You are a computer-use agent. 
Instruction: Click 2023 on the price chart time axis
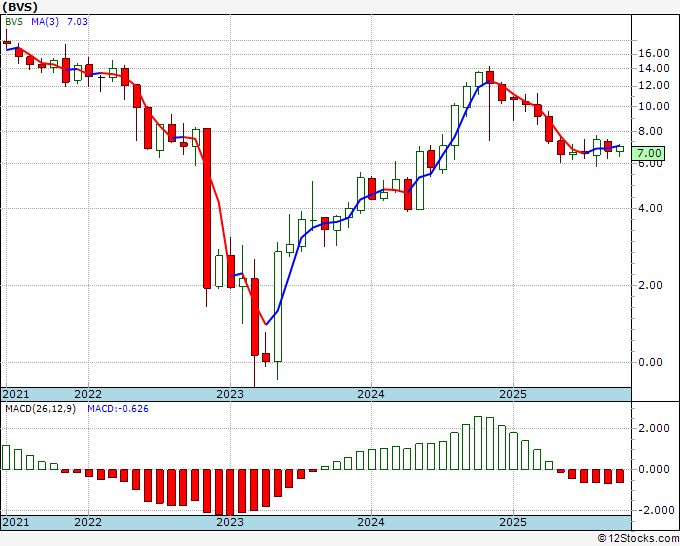point(230,394)
